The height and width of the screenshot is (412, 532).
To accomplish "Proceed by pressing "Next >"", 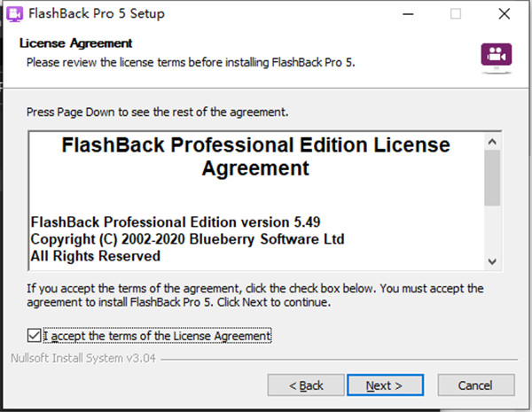I will point(384,385).
